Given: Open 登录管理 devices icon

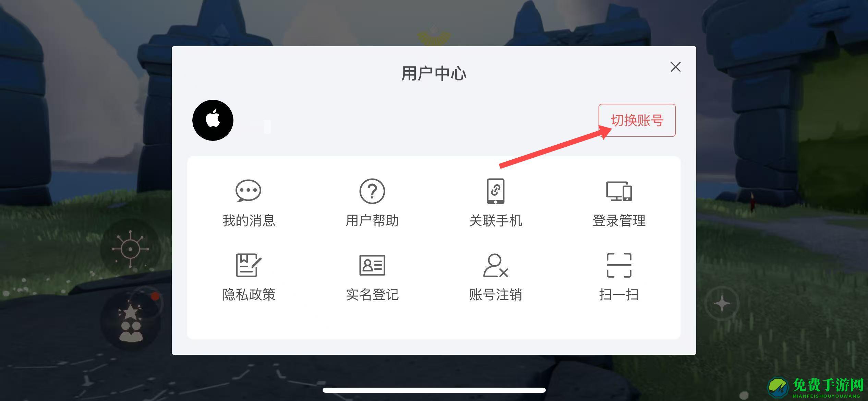Looking at the screenshot, I should [619, 191].
